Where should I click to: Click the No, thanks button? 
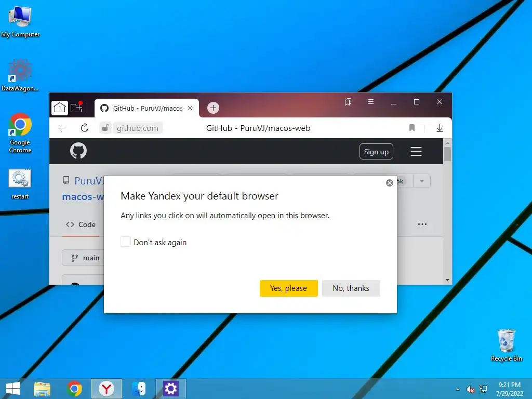(351, 288)
